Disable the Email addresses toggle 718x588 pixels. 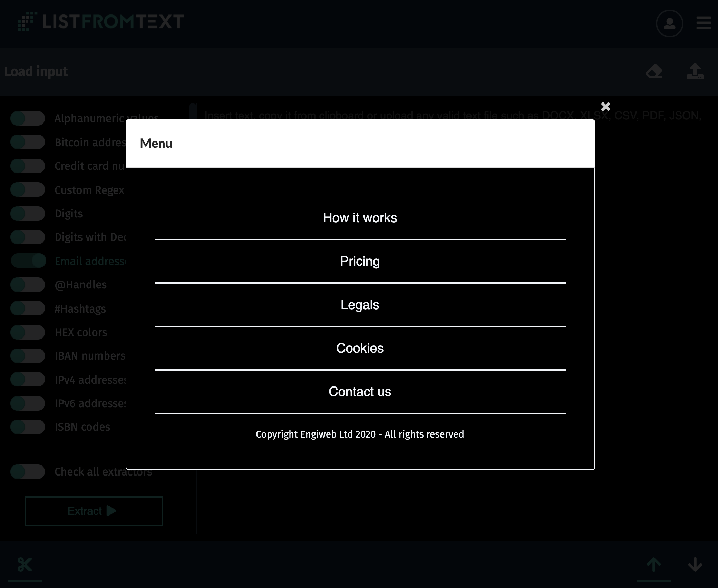click(x=28, y=261)
